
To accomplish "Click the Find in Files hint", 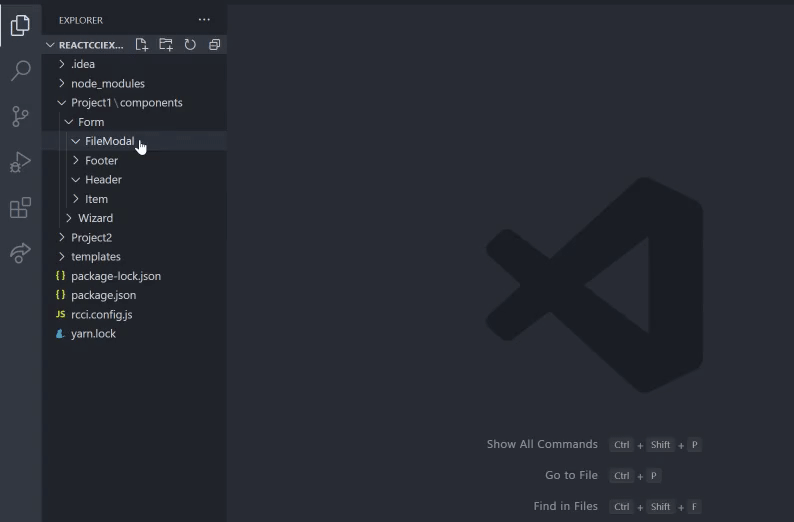I will 566,506.
